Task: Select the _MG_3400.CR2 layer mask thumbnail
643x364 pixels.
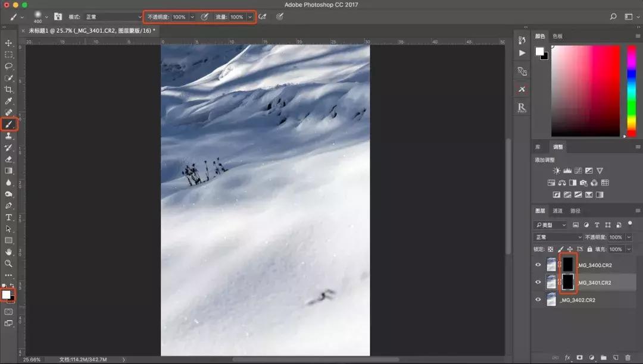Action: tap(568, 265)
